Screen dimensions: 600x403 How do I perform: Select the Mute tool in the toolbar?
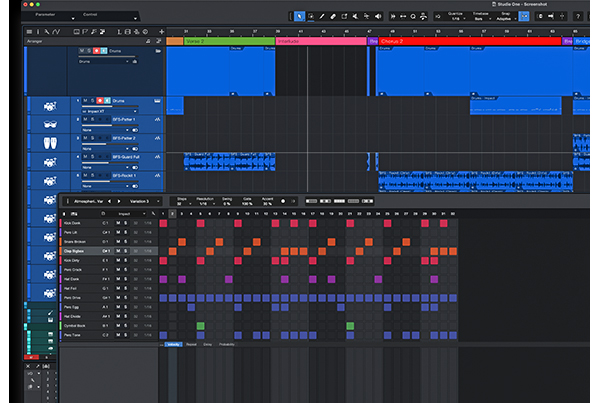(355, 16)
